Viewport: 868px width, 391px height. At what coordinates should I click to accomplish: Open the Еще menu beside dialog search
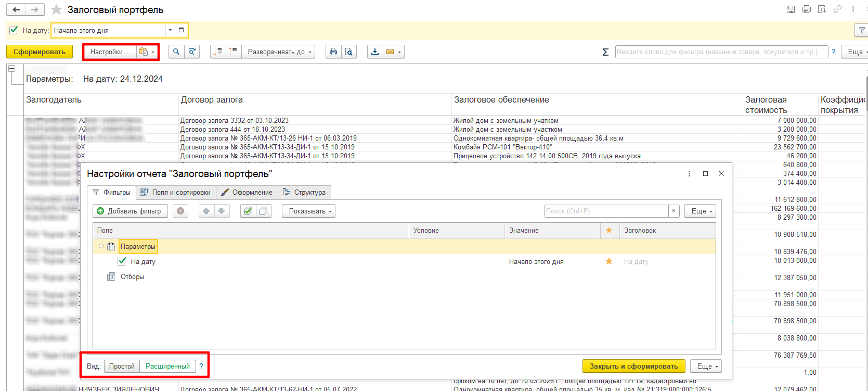coord(701,211)
